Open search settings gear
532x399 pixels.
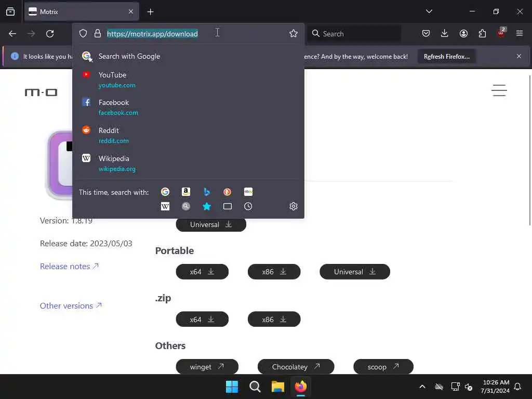coord(294,206)
